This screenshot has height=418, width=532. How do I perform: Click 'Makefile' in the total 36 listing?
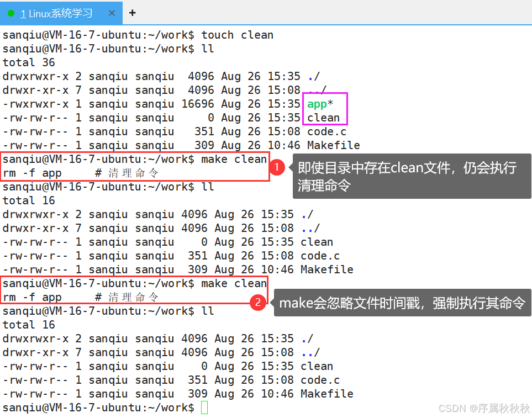(x=334, y=145)
